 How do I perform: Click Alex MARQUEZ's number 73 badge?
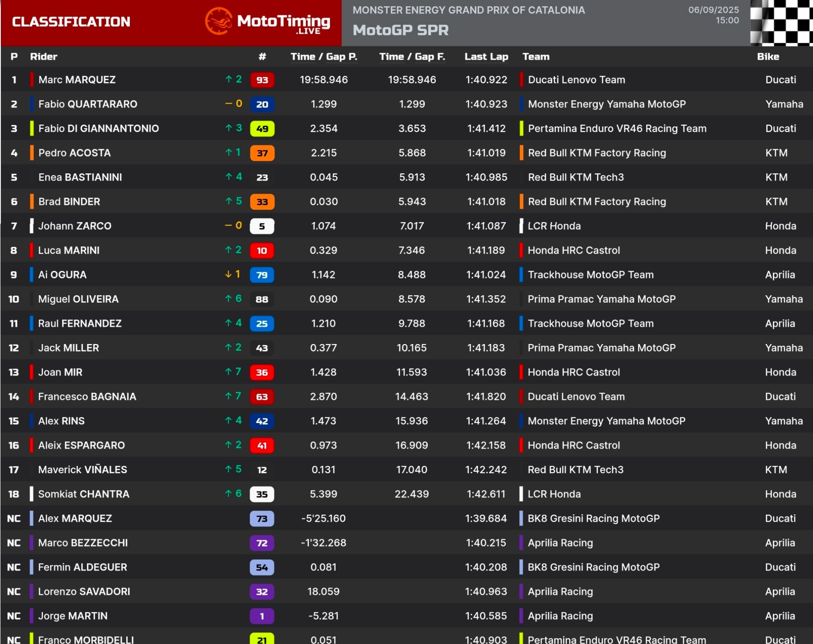pyautogui.click(x=262, y=519)
